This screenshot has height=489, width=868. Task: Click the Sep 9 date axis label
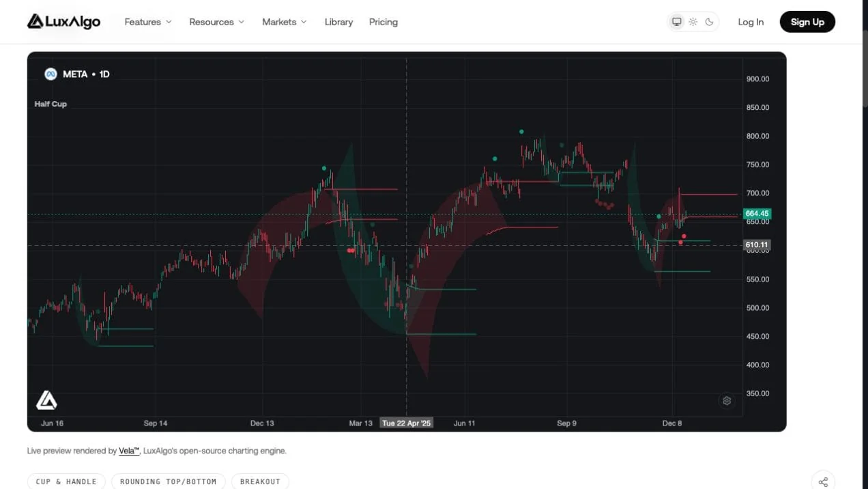click(x=566, y=423)
